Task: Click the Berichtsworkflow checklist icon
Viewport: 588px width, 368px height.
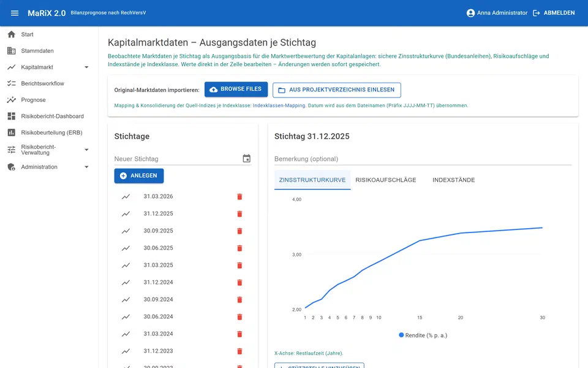Action: 12,83
